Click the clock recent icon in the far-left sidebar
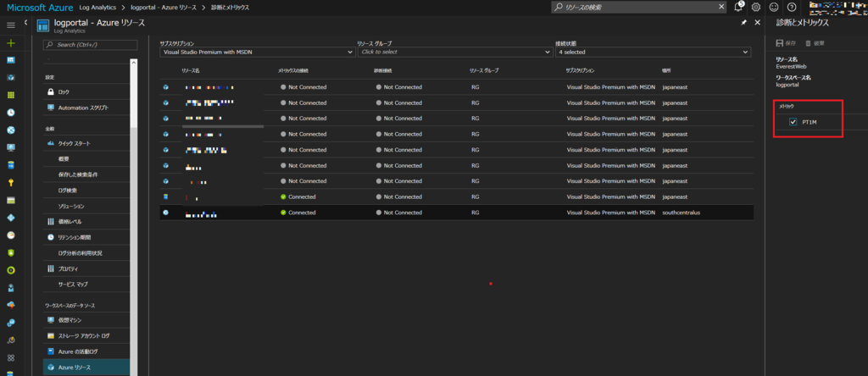This screenshot has height=376, width=868. pos(10,113)
